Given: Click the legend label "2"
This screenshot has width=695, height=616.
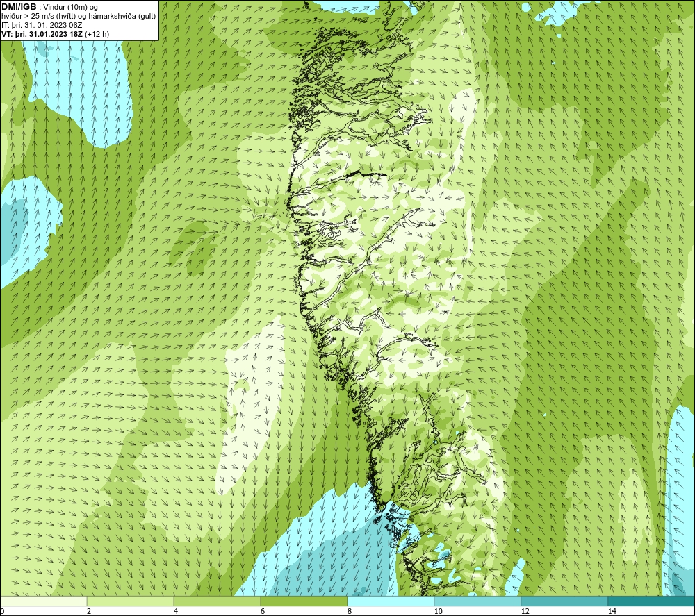Looking at the screenshot, I should (89, 611).
